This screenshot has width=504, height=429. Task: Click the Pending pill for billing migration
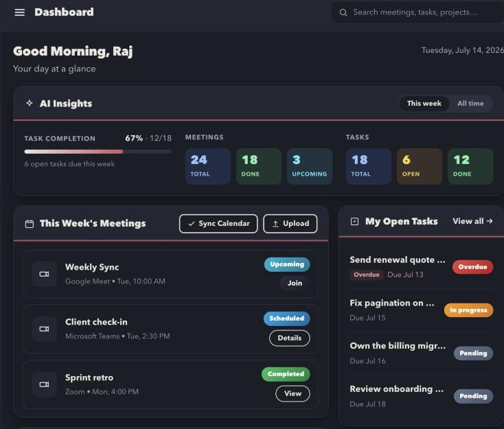coord(473,353)
